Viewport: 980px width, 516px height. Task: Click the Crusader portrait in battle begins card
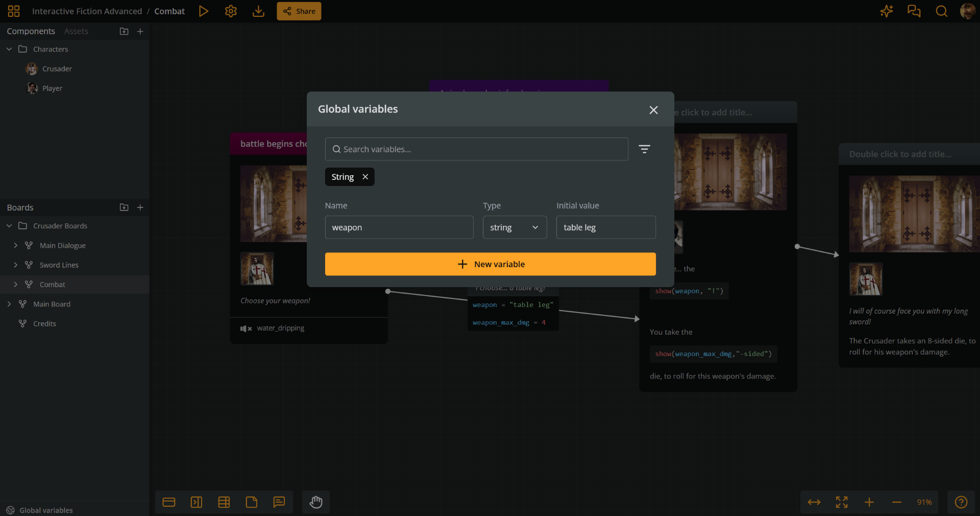coord(257,269)
